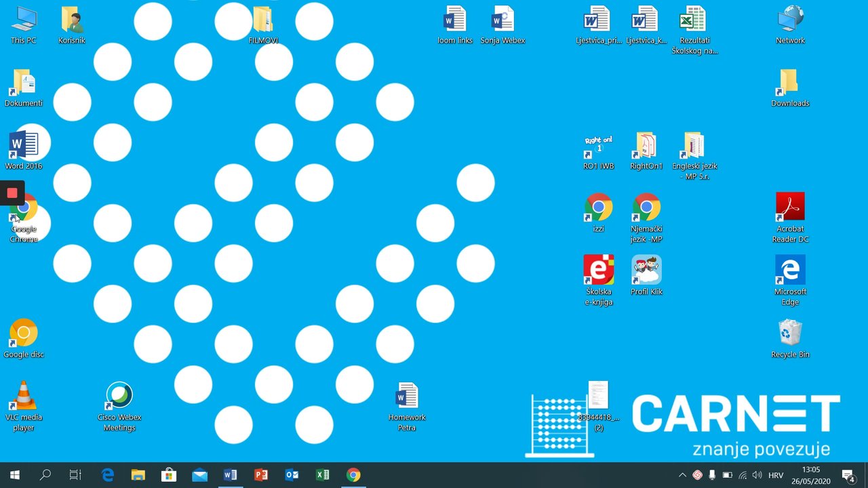Expand hidden system tray icons
Screen dimensions: 868x488
[682, 475]
